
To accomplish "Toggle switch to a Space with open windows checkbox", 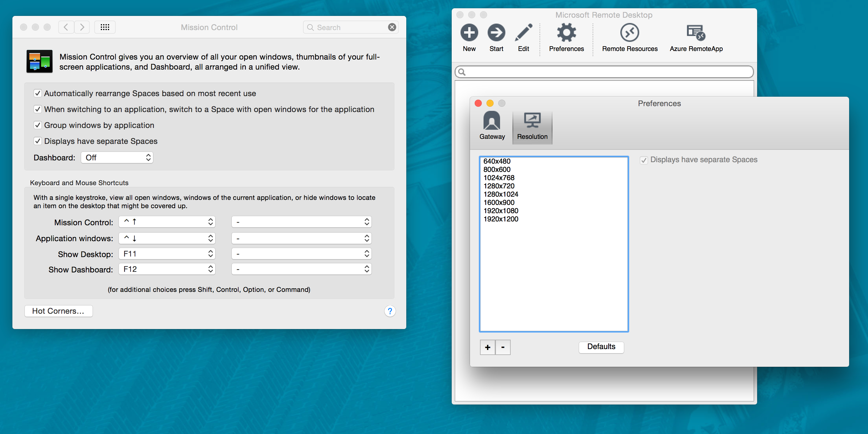I will click(38, 109).
